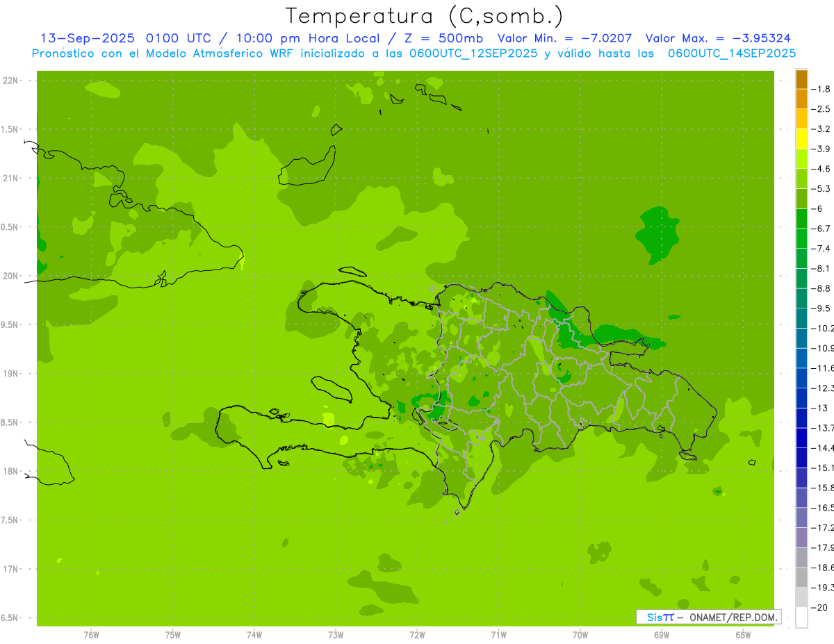This screenshot has width=834, height=644.
Task: Click the 20N latitude label
Action: (11, 276)
